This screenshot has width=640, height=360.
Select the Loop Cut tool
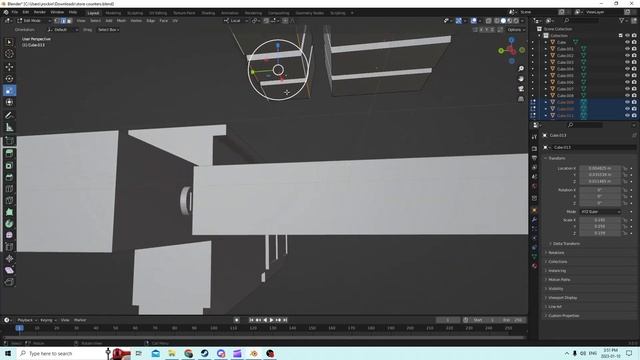point(9,189)
